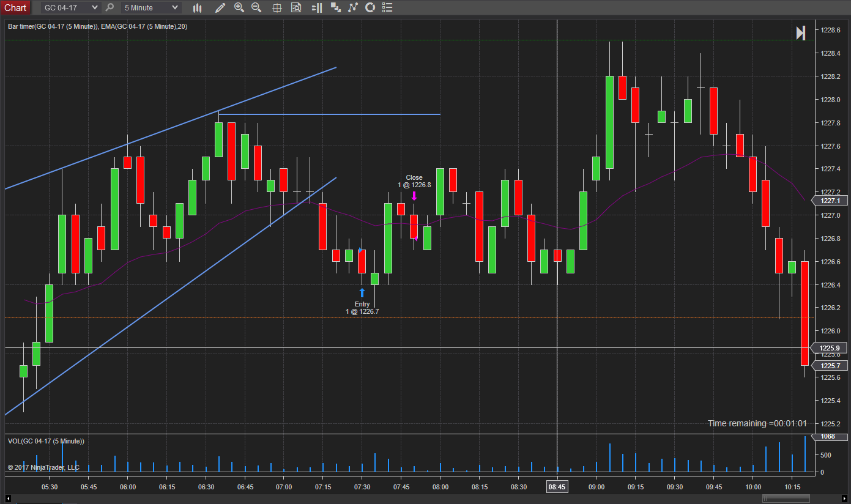The height and width of the screenshot is (504, 851).
Task: Click the red Chart tab
Action: [x=15, y=7]
